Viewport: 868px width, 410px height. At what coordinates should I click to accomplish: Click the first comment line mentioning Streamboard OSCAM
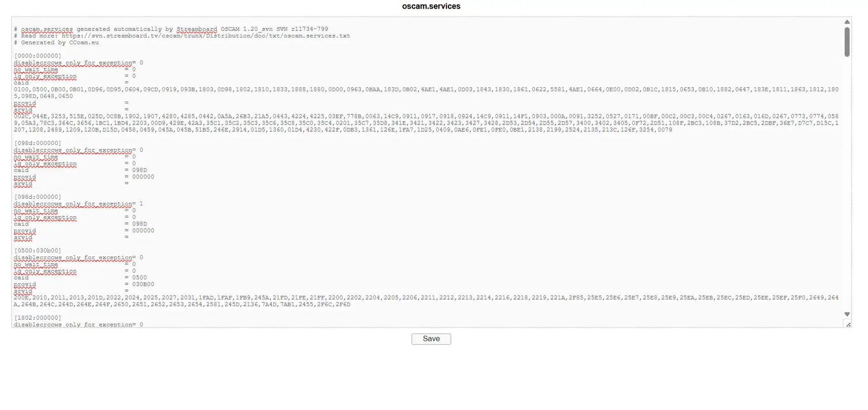coord(171,29)
